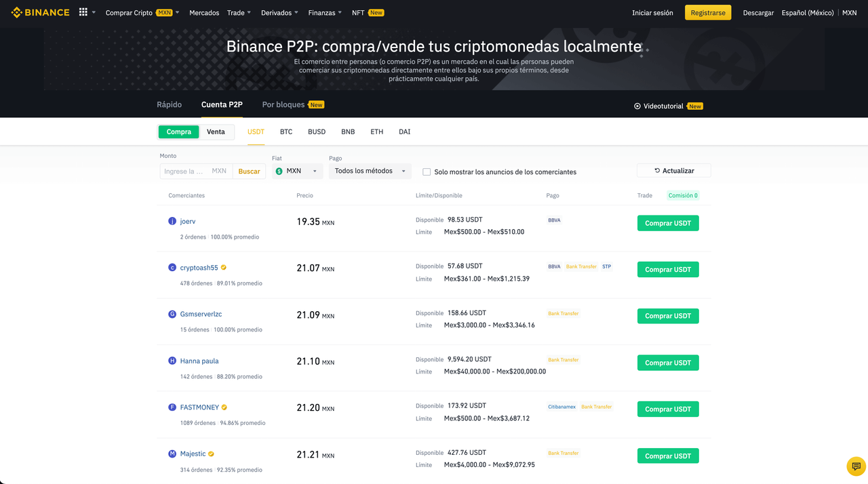Switch to Venta mode
Image resolution: width=868 pixels, height=484 pixels.
tap(216, 132)
